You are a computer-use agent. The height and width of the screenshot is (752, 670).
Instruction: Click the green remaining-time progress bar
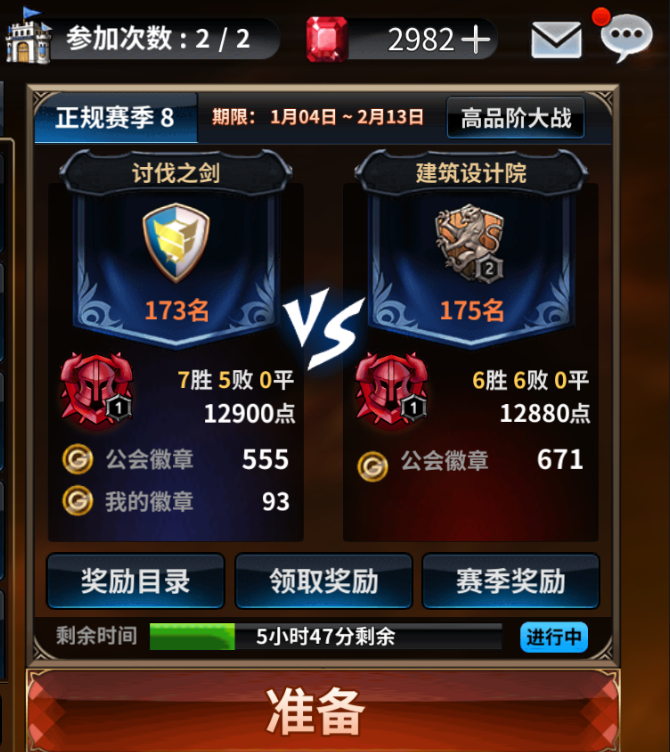(326, 636)
